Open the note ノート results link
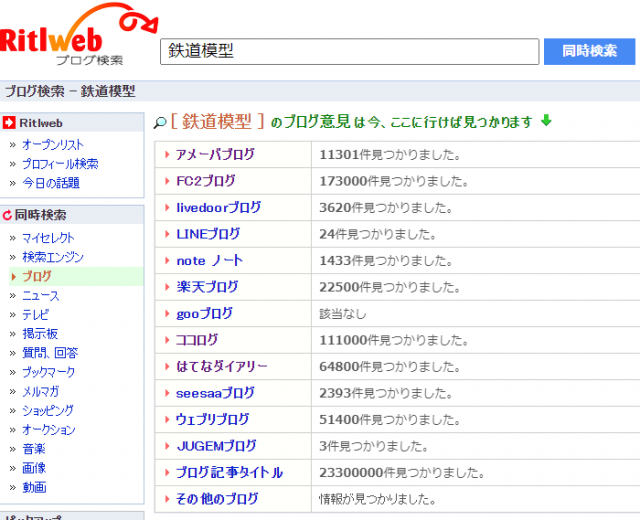This screenshot has height=520, width=640. pyautogui.click(x=209, y=260)
